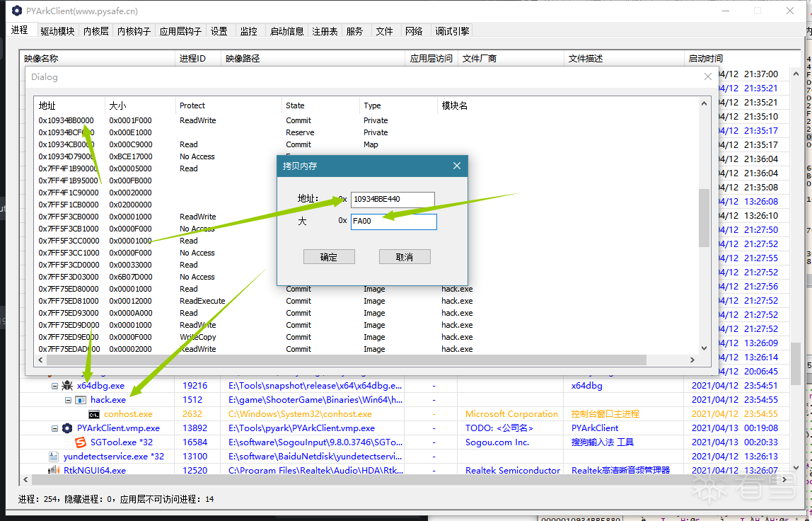
Task: Close the memory Dialog window
Action: pos(707,76)
